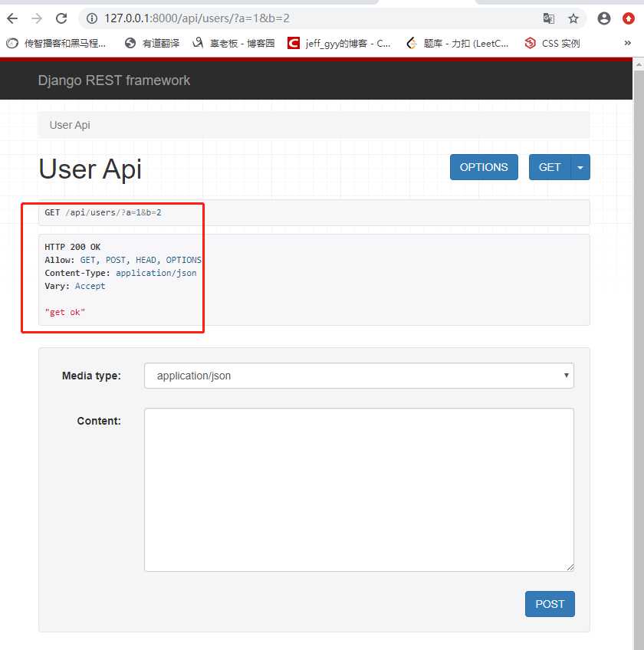This screenshot has height=650, width=644.
Task: Open the translate page icon
Action: (x=549, y=18)
